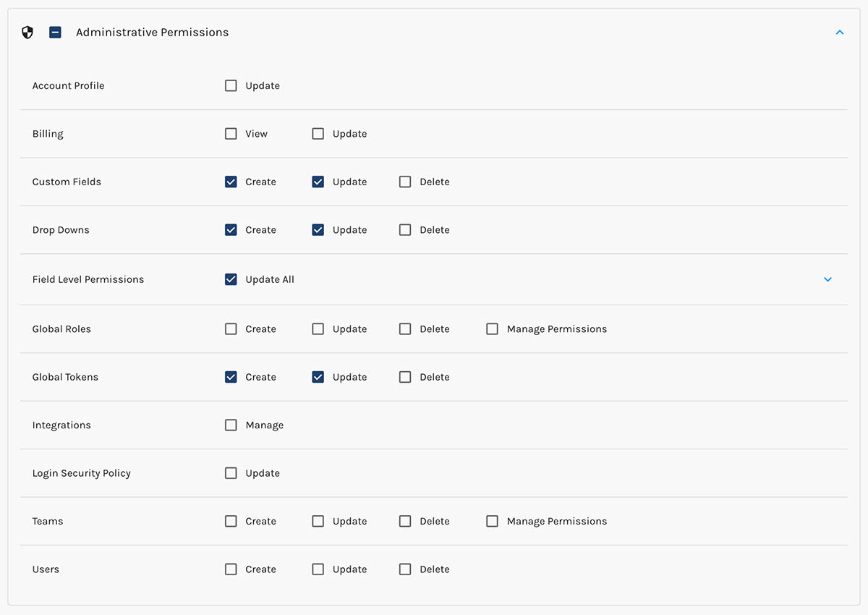Image resolution: width=868 pixels, height=615 pixels.
Task: Check the Delete permission for Users
Action: tap(404, 569)
